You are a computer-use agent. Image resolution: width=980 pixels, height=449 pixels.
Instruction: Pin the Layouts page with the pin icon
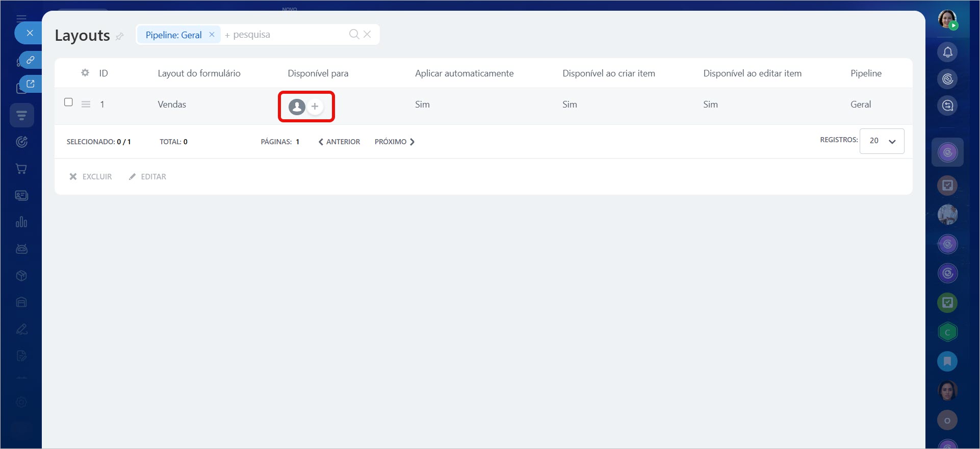click(120, 36)
